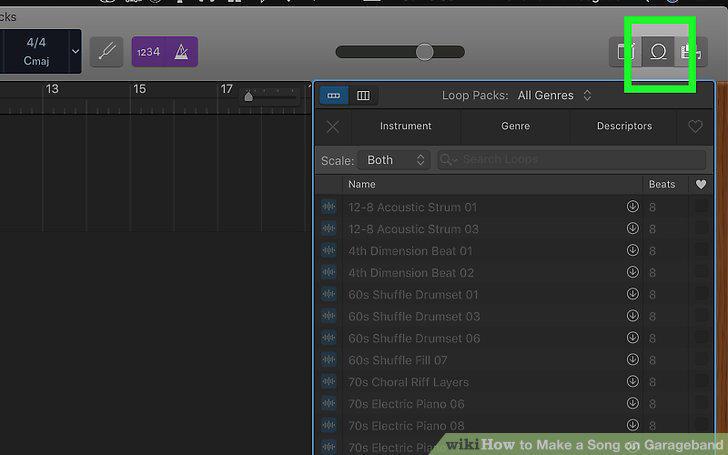The width and height of the screenshot is (728, 455).
Task: Favorite the 12-8 Acoustic Strum 01 checkbox
Action: [701, 206]
